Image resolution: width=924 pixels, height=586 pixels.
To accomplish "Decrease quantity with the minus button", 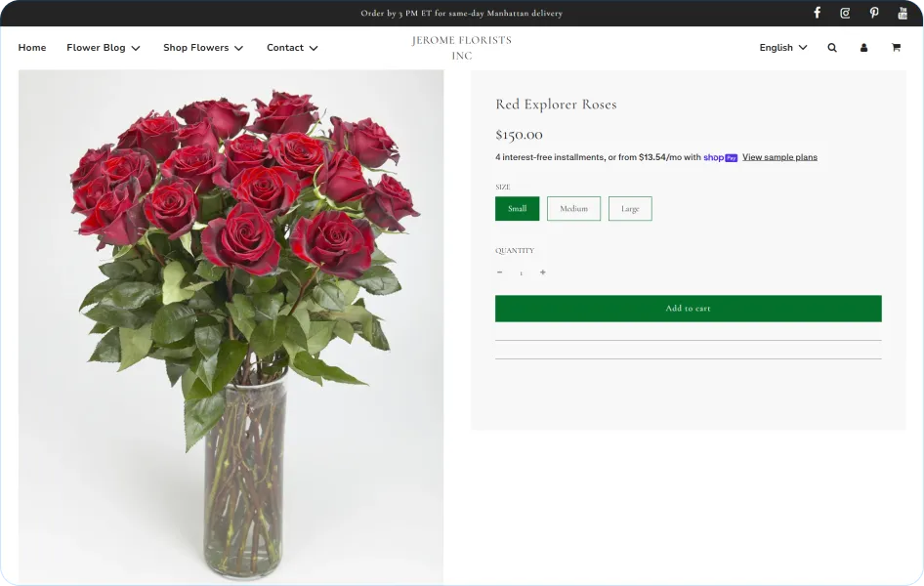I will tap(500, 272).
